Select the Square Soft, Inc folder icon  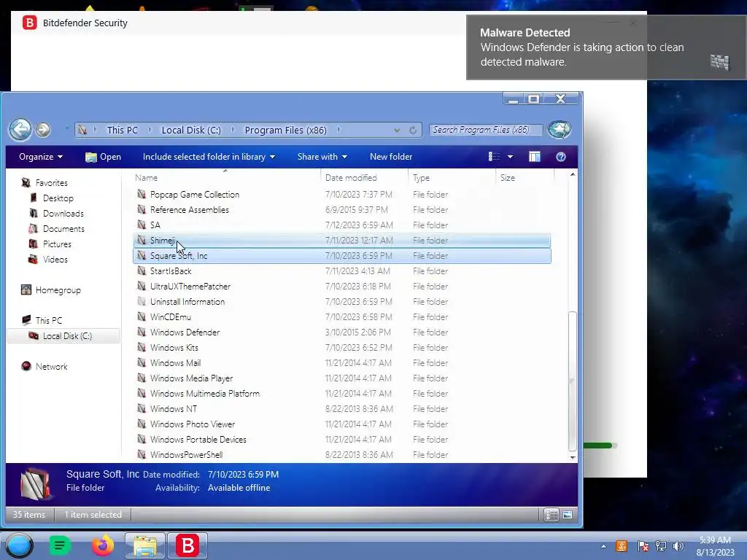[x=142, y=255]
